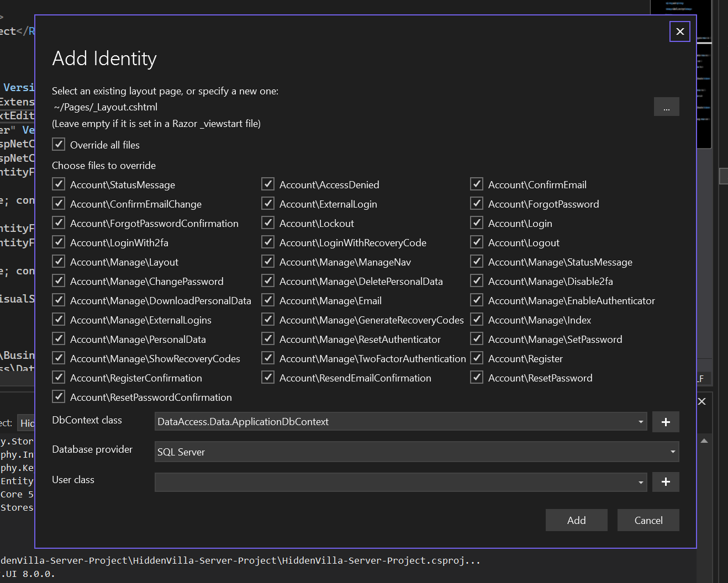The height and width of the screenshot is (583, 728).
Task: Click output panel scroll up arrow
Action: (x=704, y=441)
